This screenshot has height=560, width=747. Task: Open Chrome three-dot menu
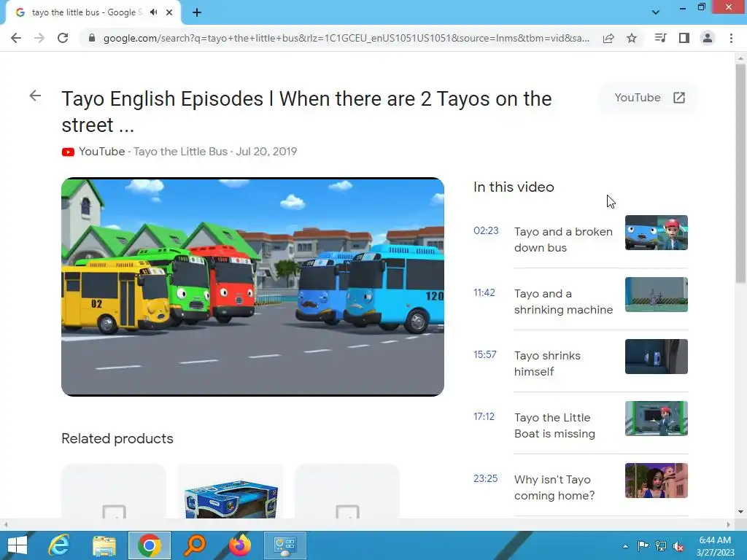pos(731,38)
